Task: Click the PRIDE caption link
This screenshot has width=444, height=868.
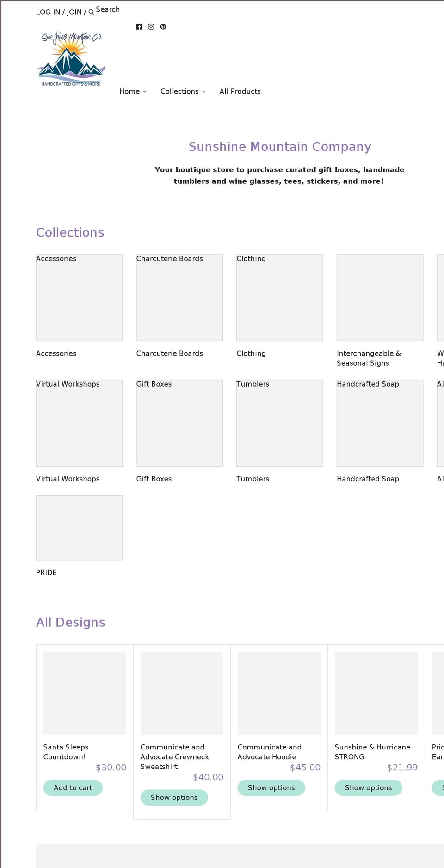Action: [46, 573]
